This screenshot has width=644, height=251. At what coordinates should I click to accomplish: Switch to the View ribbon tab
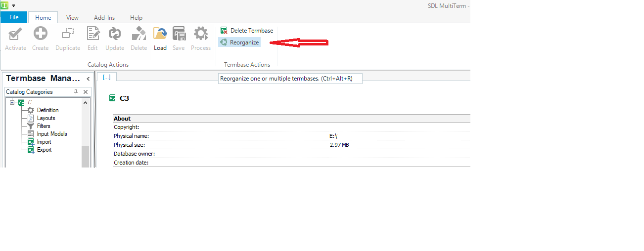coord(72,17)
